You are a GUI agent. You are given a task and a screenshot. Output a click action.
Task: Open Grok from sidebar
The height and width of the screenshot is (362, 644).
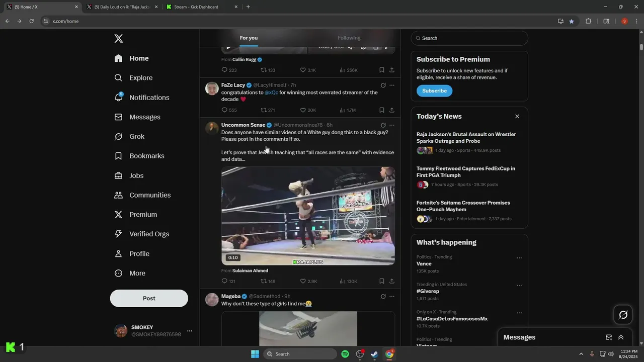pos(129,137)
